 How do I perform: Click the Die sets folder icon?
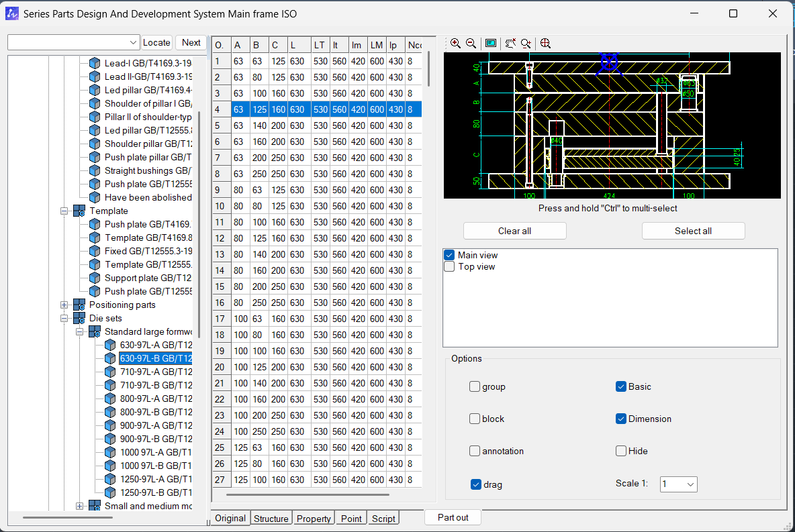(x=79, y=318)
